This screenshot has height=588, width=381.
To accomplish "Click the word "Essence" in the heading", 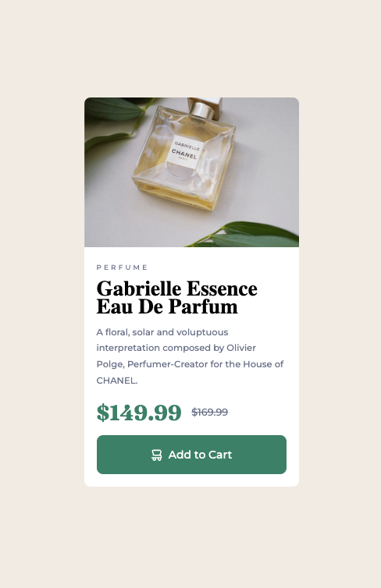I will point(222,289).
